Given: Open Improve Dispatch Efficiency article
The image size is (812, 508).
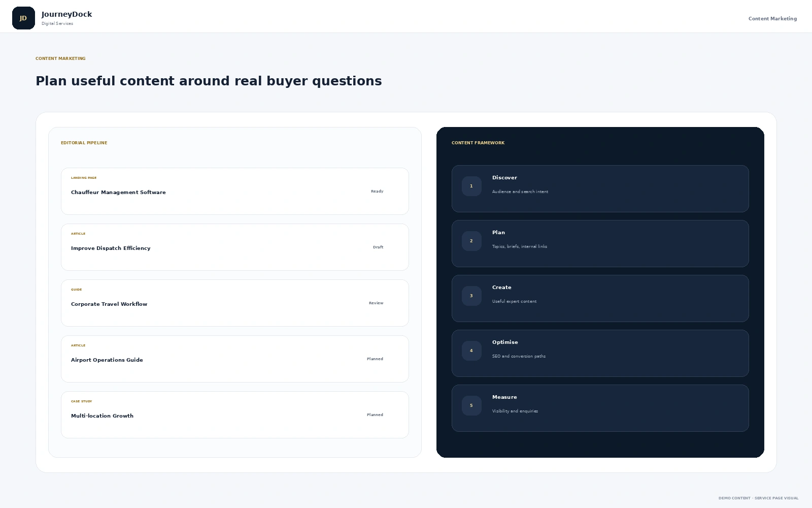Looking at the screenshot, I should (235, 247).
